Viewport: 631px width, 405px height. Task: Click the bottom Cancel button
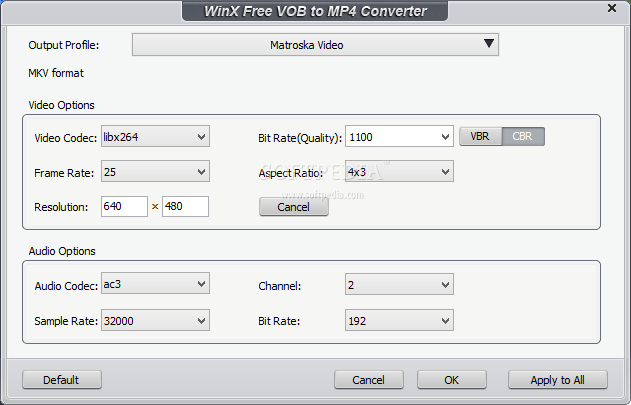(x=369, y=380)
